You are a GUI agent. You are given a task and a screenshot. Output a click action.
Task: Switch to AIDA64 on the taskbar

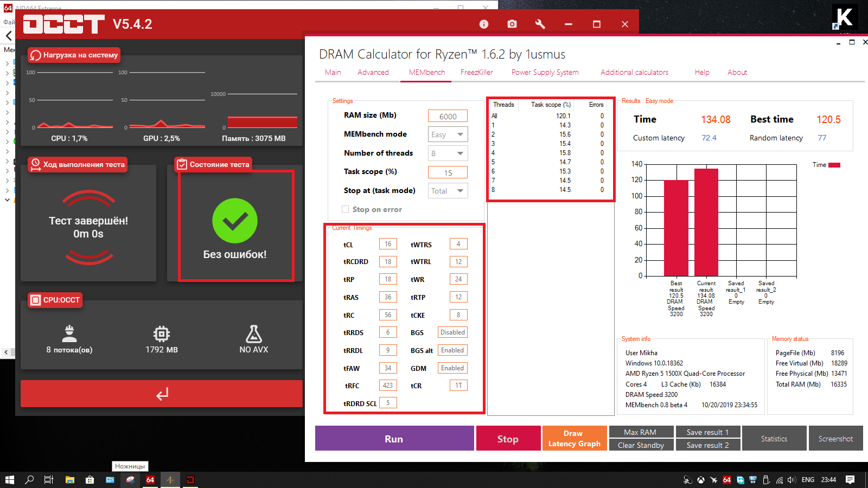pos(150,480)
